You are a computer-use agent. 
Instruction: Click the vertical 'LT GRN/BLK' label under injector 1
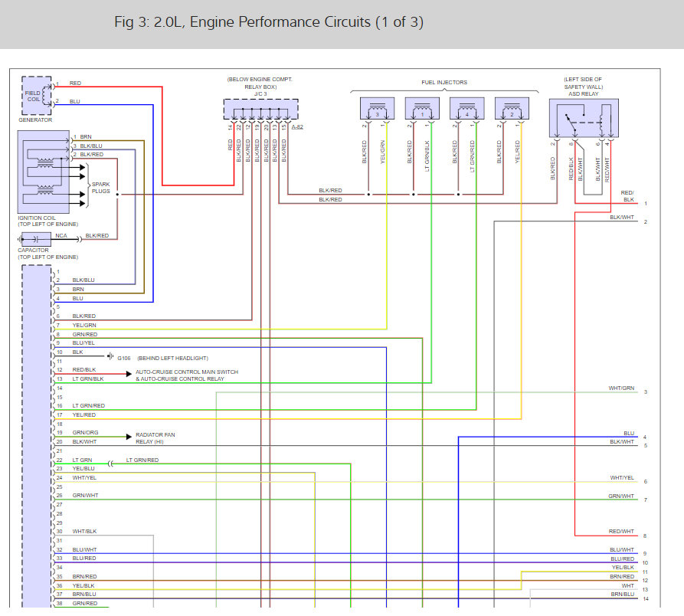click(x=427, y=156)
